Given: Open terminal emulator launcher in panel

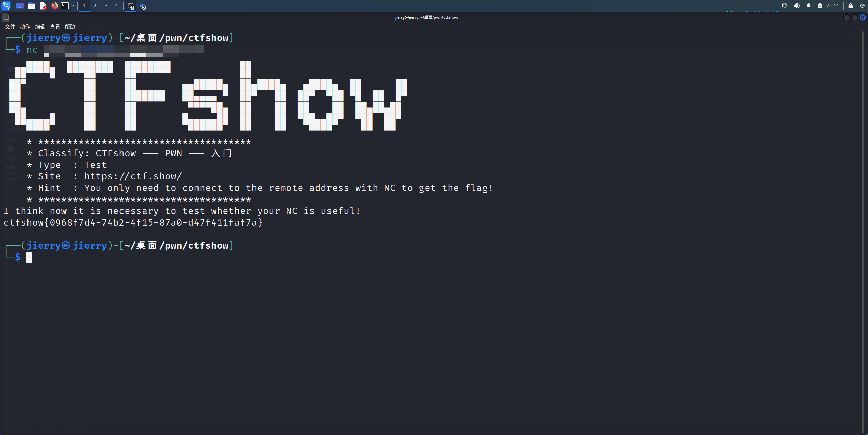Looking at the screenshot, I should (65, 6).
